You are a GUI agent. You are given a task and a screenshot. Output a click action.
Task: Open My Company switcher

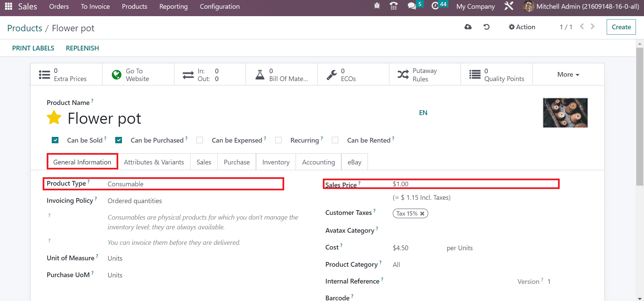(475, 6)
